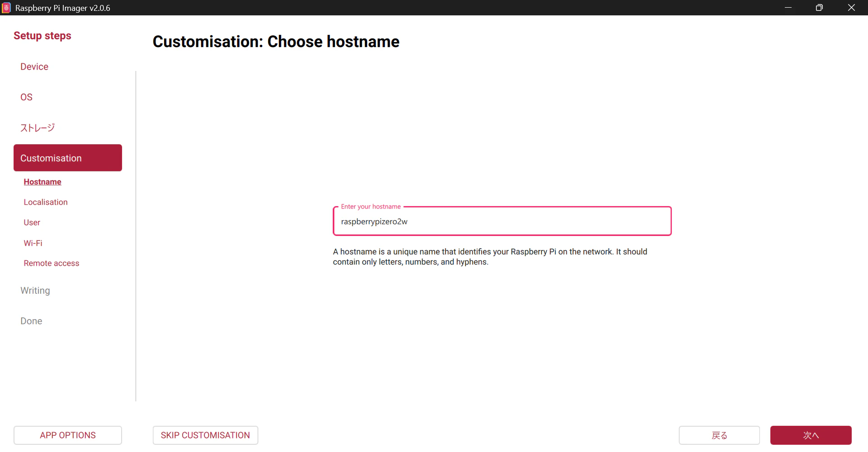Focus the hostname input field
868x452 pixels.
(x=502, y=221)
